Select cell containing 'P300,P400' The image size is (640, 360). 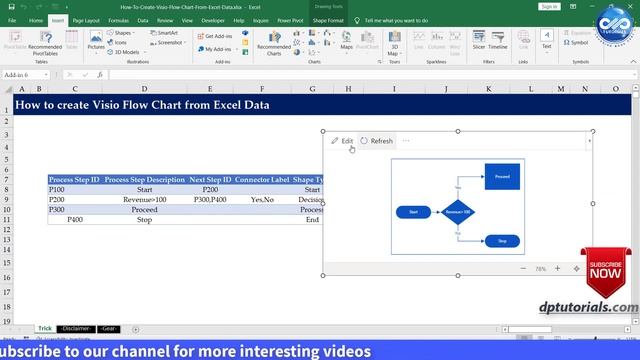210,200
